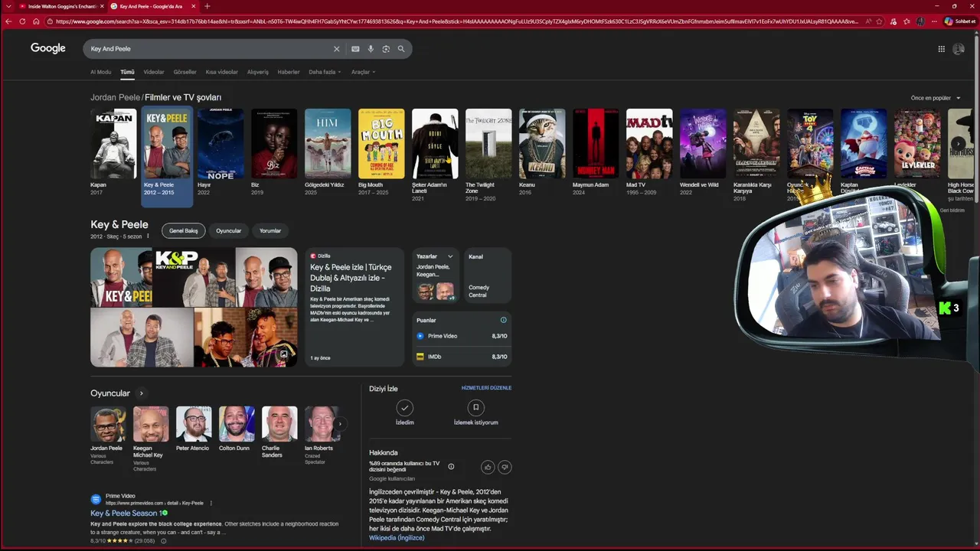Switch to the Videolar tab
Image resolution: width=980 pixels, height=551 pixels.
tap(154, 72)
